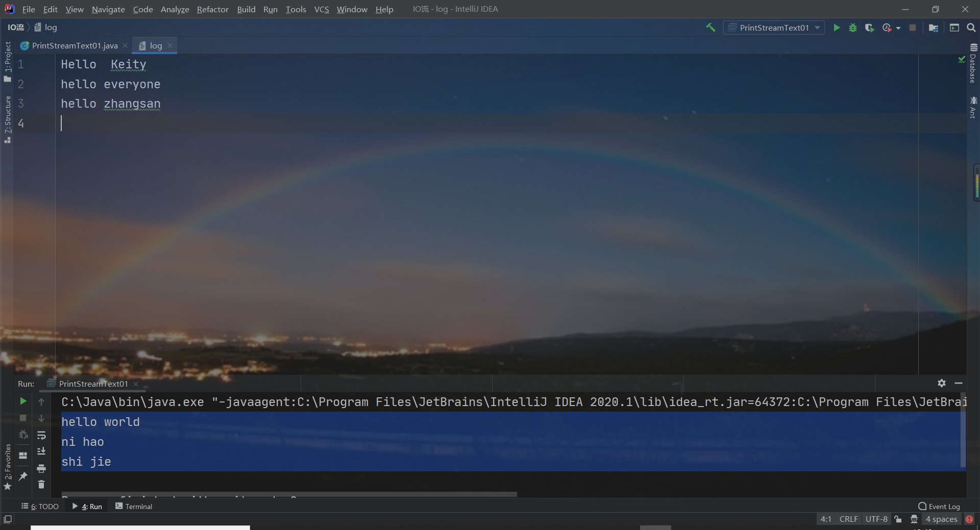Click the Build Project hammer icon

coord(710,28)
